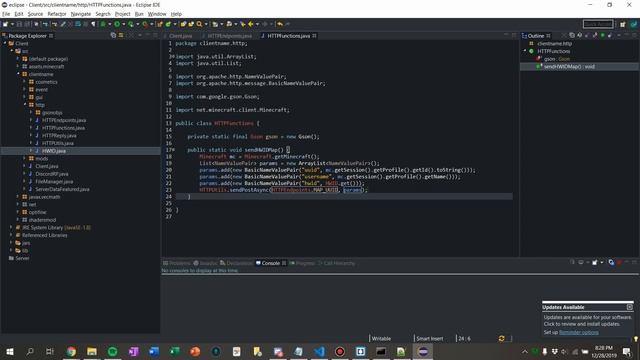The height and width of the screenshot is (360, 640).
Task: Click the green Run toolbar button
Action: coord(117,24)
